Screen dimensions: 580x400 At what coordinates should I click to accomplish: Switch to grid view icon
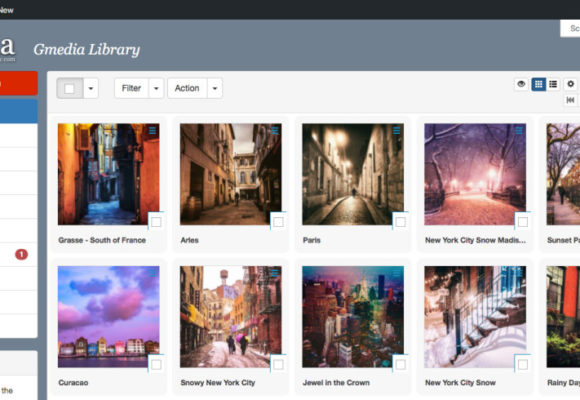[x=539, y=84]
